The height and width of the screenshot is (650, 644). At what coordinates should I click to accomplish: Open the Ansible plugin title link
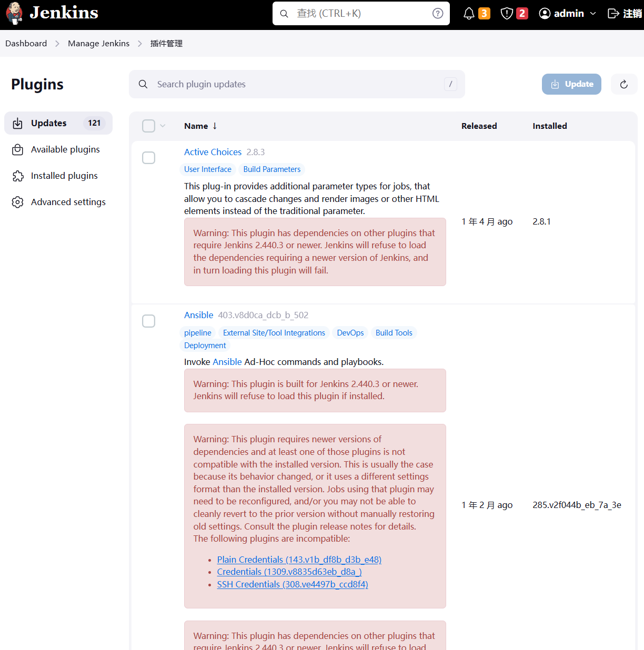[198, 315]
